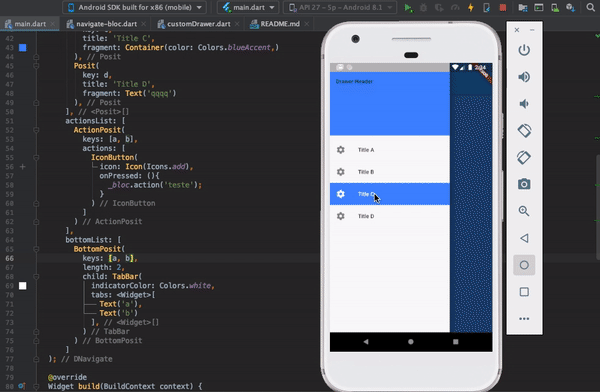Rotate emulator right
This screenshot has height=392, width=600.
[x=524, y=157]
